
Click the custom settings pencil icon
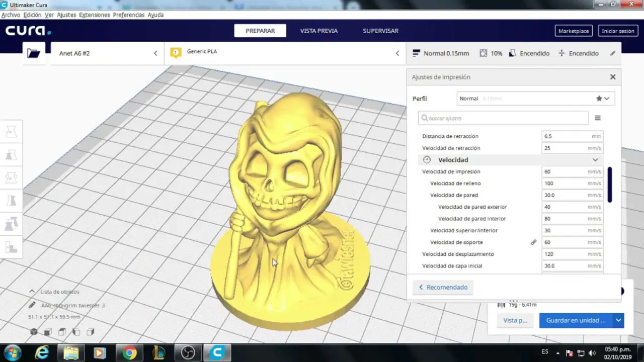[612, 53]
